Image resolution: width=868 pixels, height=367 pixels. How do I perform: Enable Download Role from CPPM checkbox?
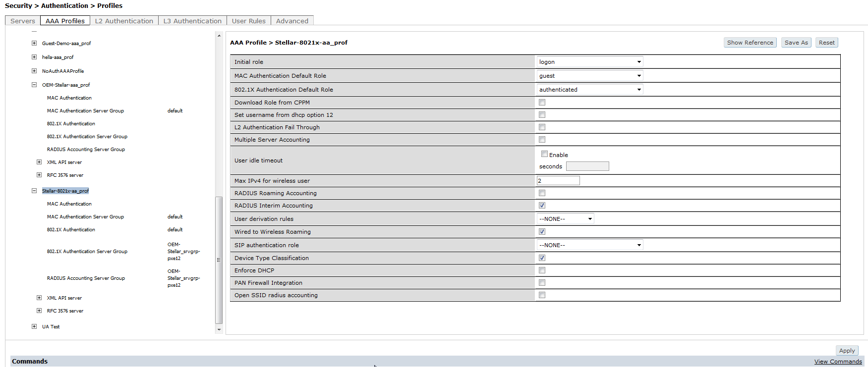click(542, 103)
